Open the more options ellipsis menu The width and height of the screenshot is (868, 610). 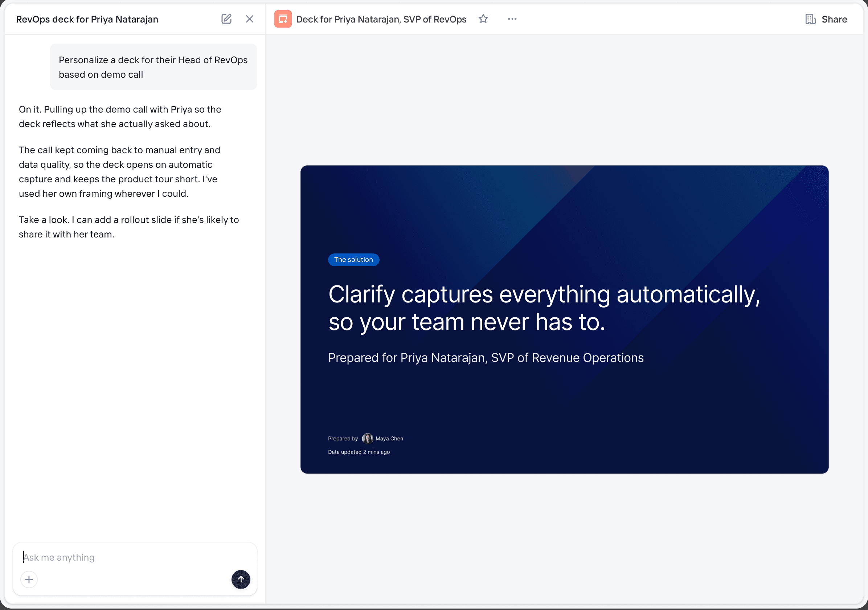[x=512, y=19]
